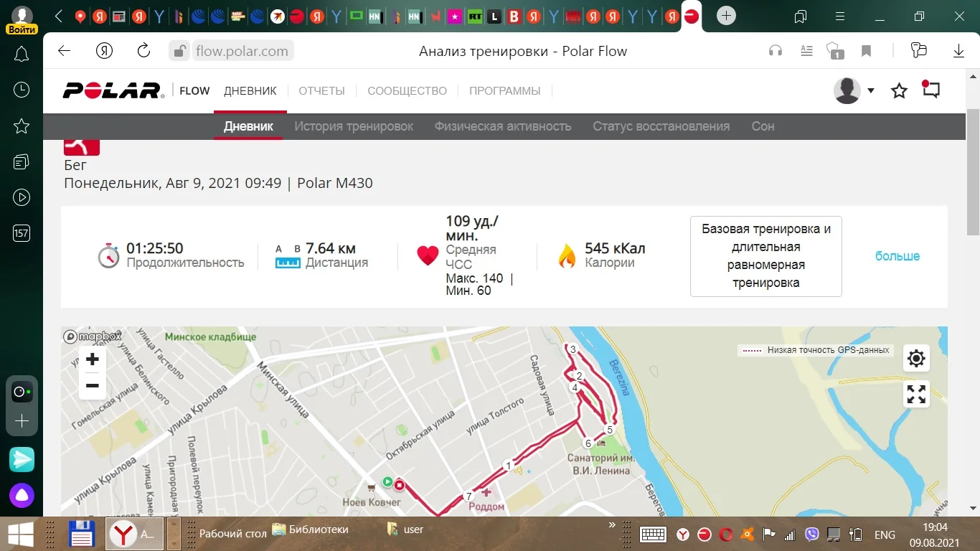Viewport: 980px width, 551px height.
Task: Click the page vertical scrollbar
Action: coord(973,172)
